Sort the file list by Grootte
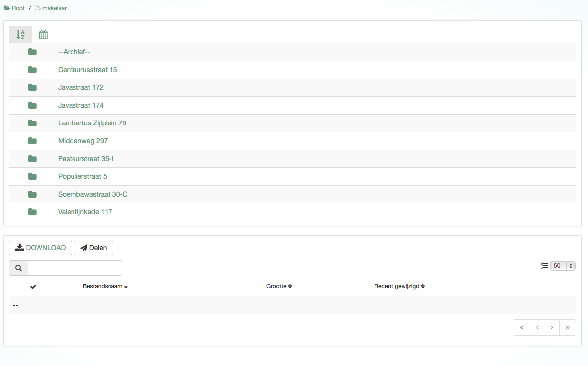The image size is (588, 366). (x=279, y=286)
